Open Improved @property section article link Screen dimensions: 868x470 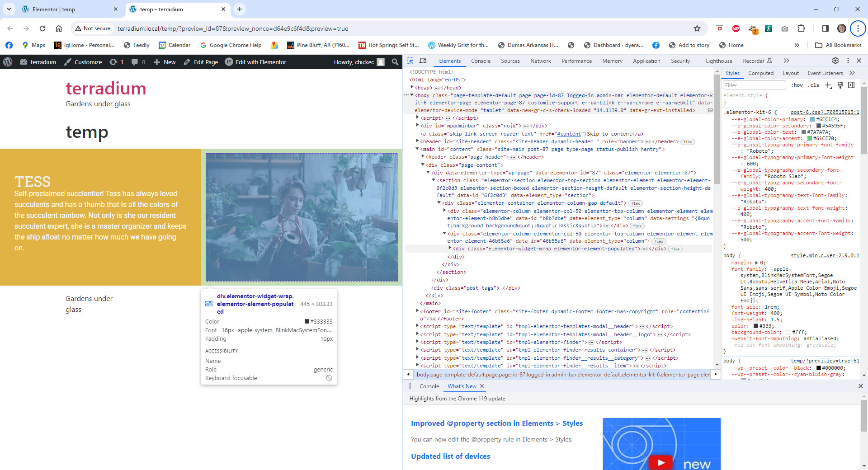[497, 423]
